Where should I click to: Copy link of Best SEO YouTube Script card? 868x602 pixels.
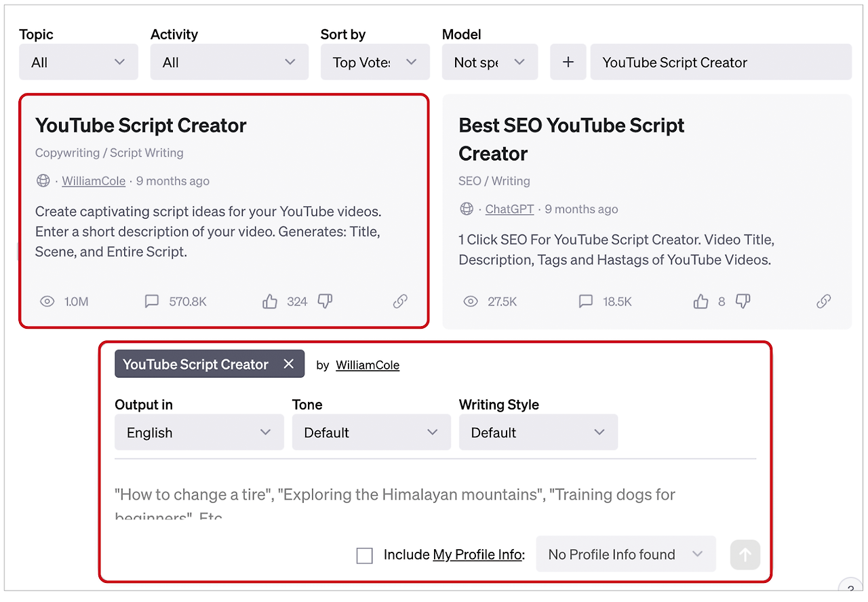pos(823,302)
